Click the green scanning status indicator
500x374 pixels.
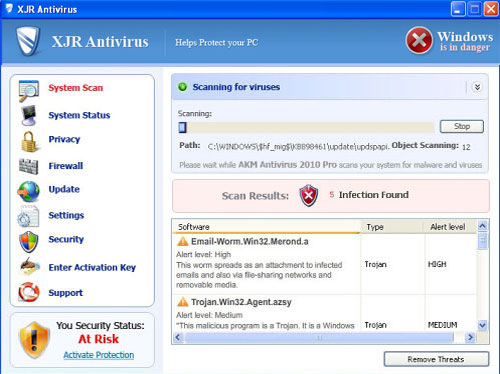point(183,87)
